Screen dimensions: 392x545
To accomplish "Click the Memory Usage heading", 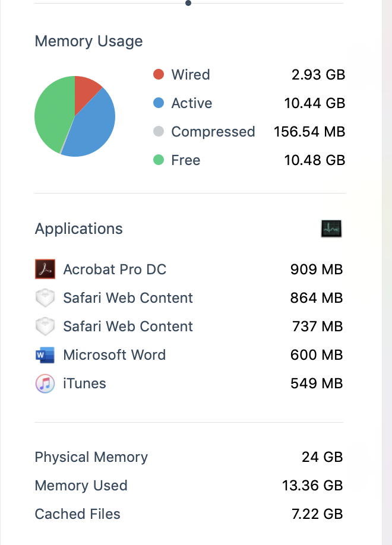I will click(89, 42).
